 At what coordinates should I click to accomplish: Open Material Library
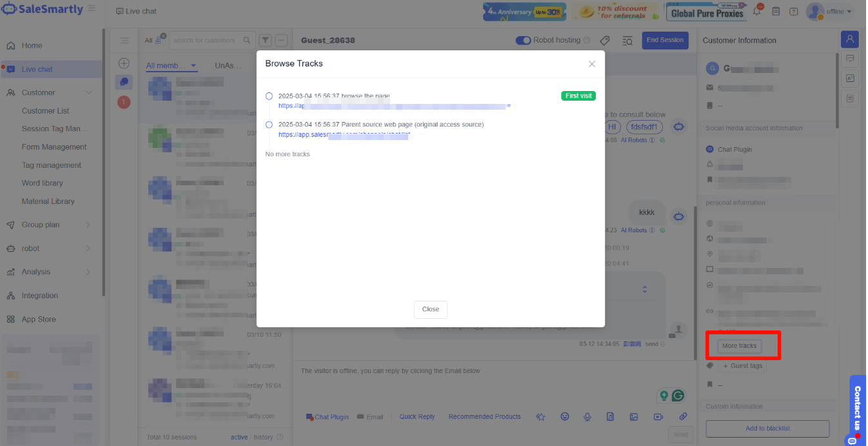click(x=48, y=201)
